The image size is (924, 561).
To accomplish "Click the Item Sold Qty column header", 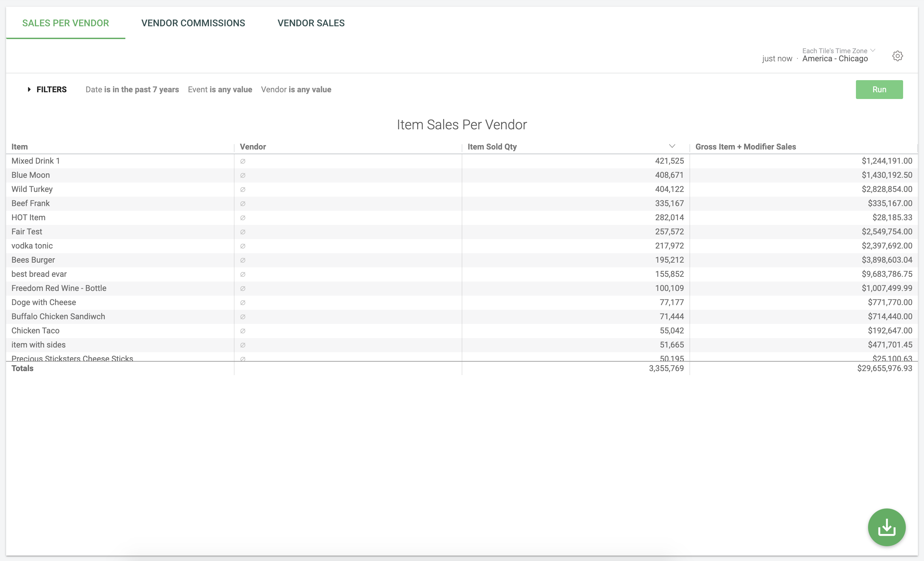I will point(492,146).
